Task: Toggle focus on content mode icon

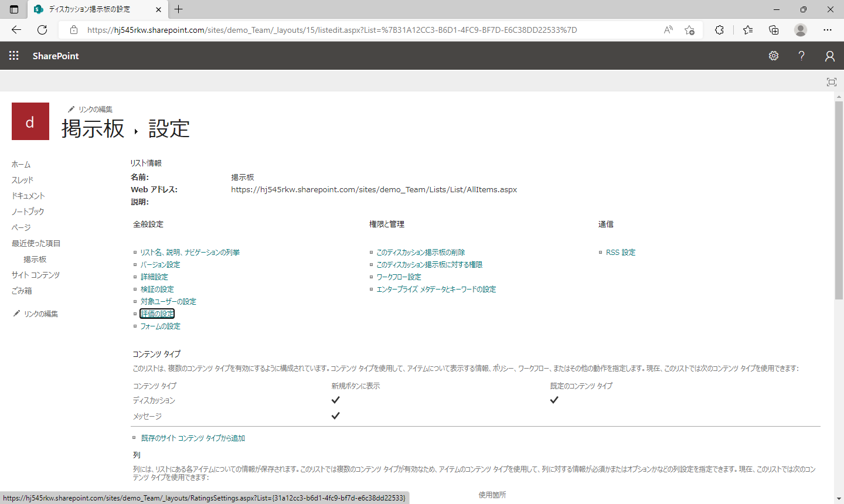Action: (831, 82)
